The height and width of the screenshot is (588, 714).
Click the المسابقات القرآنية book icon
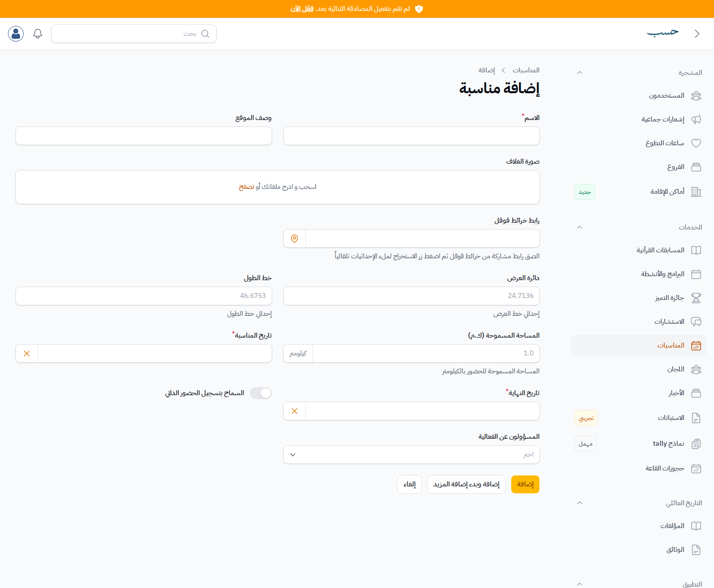coord(696,250)
